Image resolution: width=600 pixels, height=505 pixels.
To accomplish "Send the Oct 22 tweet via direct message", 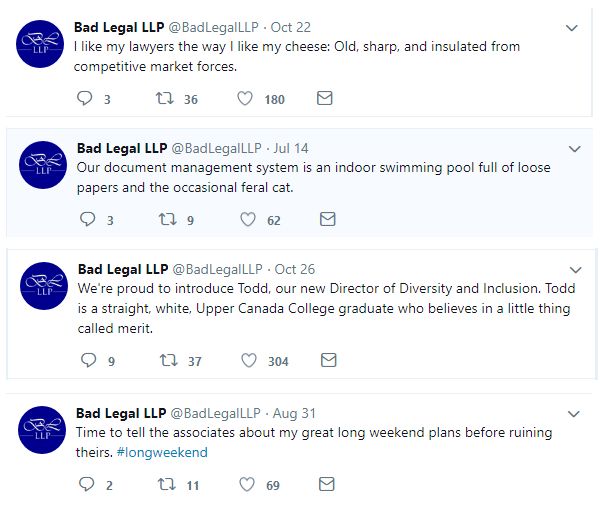I will point(324,98).
